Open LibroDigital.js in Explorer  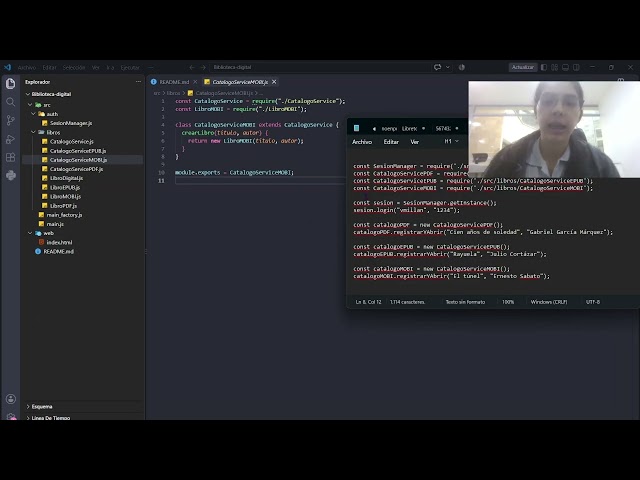point(67,178)
